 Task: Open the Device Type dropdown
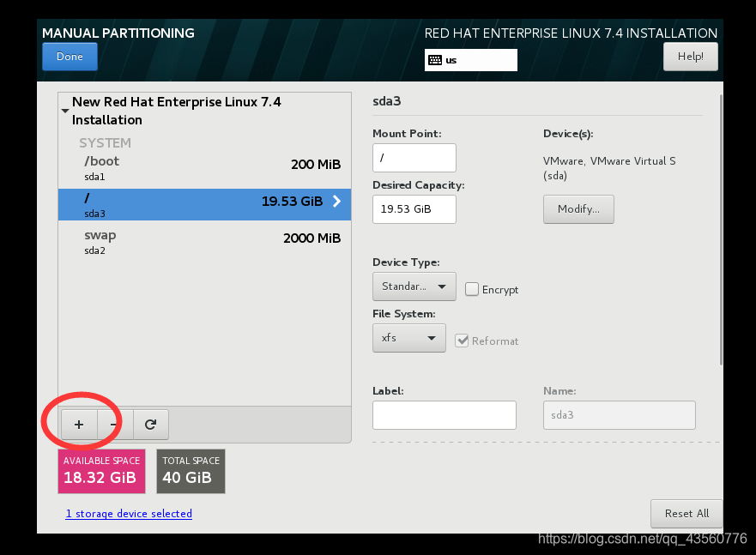414,287
